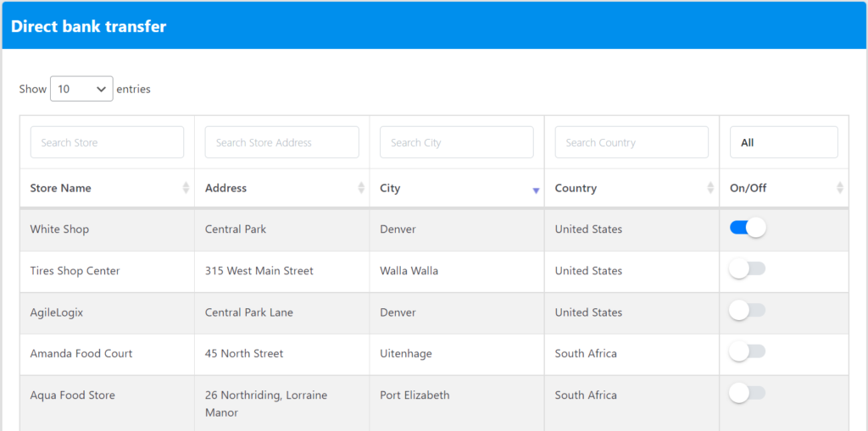Sort by Store Name column arrows
868x431 pixels.
click(x=186, y=188)
